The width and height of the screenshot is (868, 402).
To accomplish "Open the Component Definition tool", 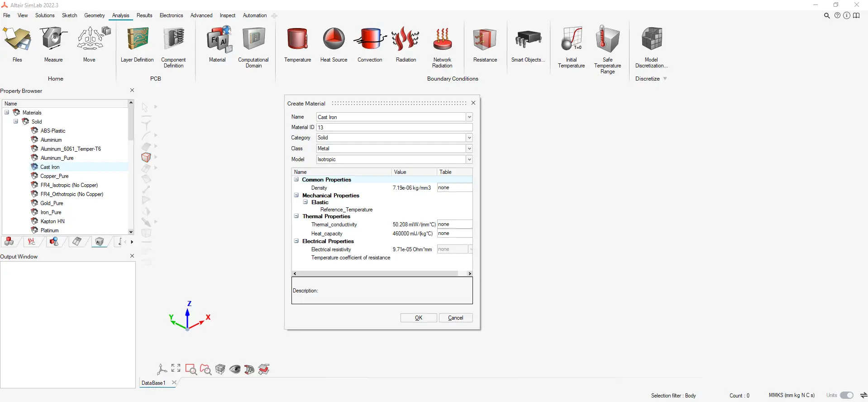I will 174,47.
